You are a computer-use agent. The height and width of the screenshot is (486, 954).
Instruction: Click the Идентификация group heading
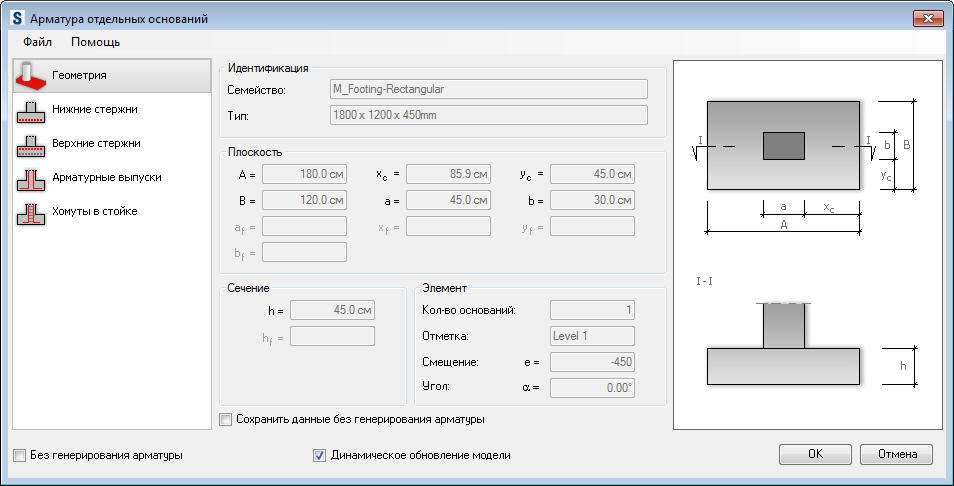(268, 68)
